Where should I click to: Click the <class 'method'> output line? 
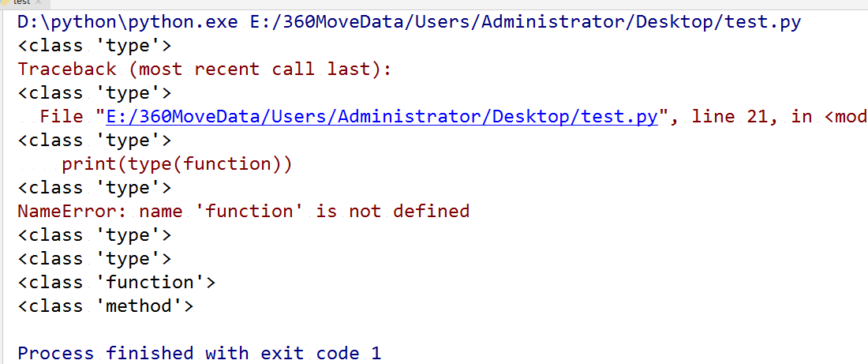click(106, 306)
